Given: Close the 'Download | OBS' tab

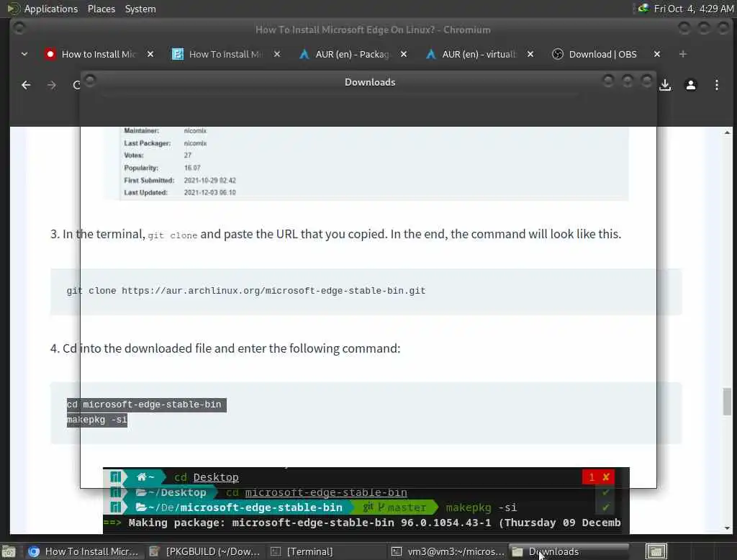Looking at the screenshot, I should 657,54.
